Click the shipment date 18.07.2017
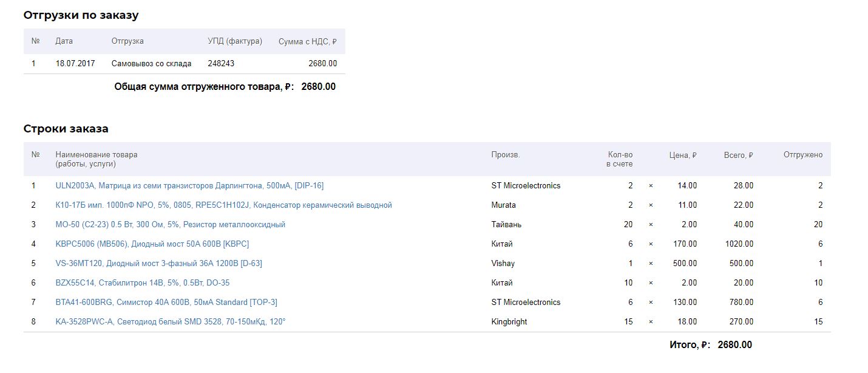The image size is (868, 373). point(75,63)
